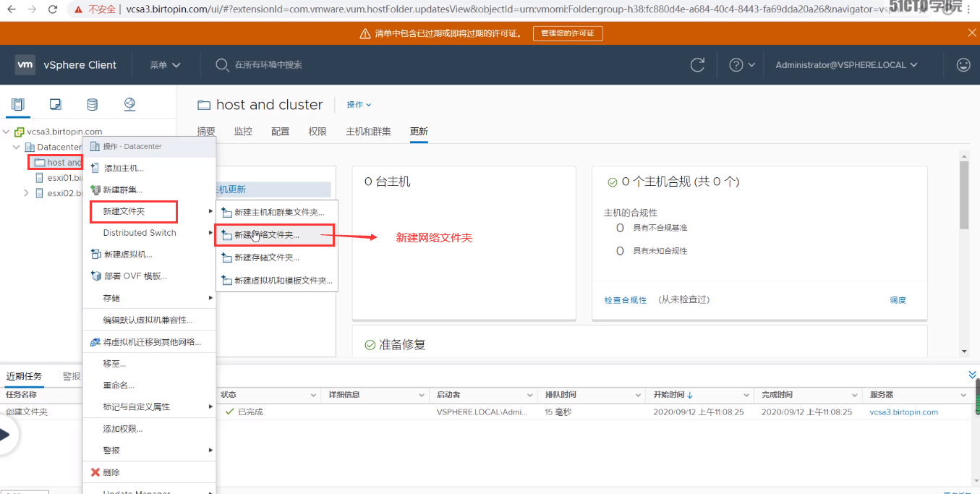This screenshot has width=980, height=494.
Task: Click the browser reload button
Action: [53, 9]
